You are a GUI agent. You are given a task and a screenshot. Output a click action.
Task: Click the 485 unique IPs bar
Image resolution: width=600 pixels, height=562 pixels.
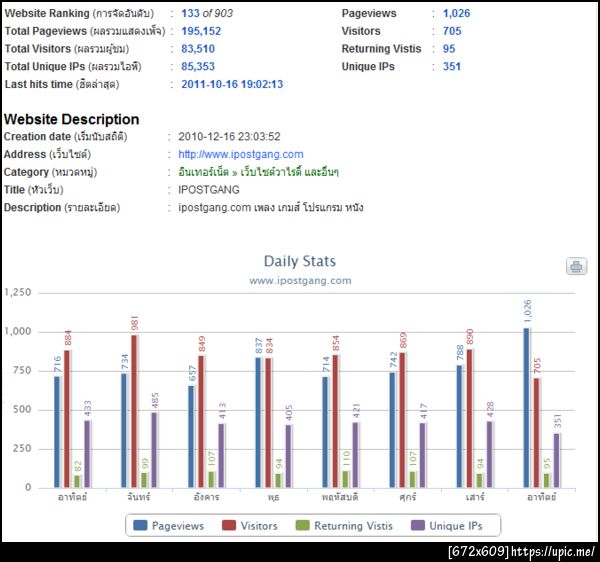(154, 450)
